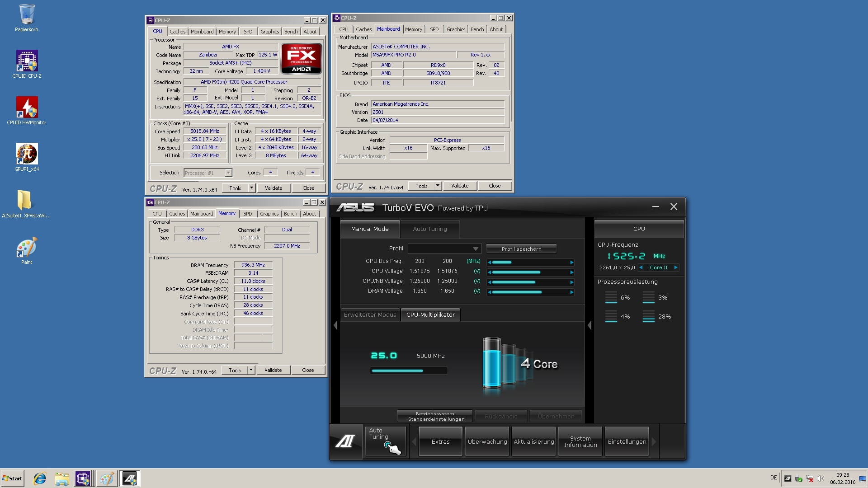Screen dimensions: 868x488
Task: Start Auto Tuning from the bottom bar
Action: tap(386, 441)
